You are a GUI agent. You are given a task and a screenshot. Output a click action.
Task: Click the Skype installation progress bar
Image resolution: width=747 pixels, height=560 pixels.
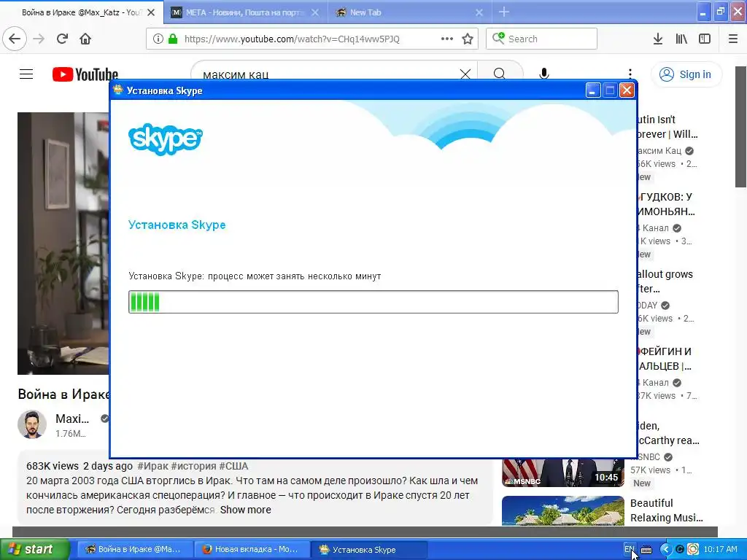[x=373, y=302]
